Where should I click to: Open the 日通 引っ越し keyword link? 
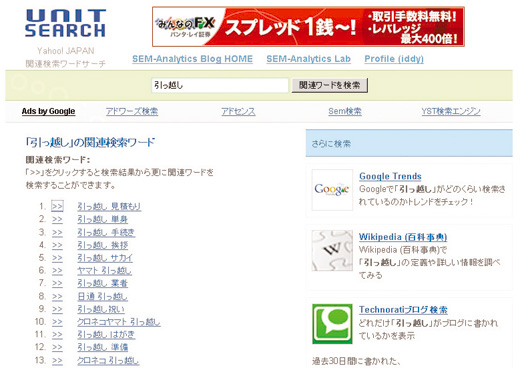[103, 296]
